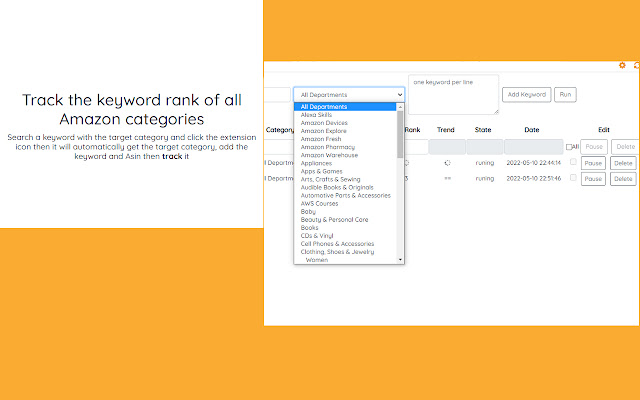Click the Date column header
Screen dimensions: 640x400
point(532,130)
